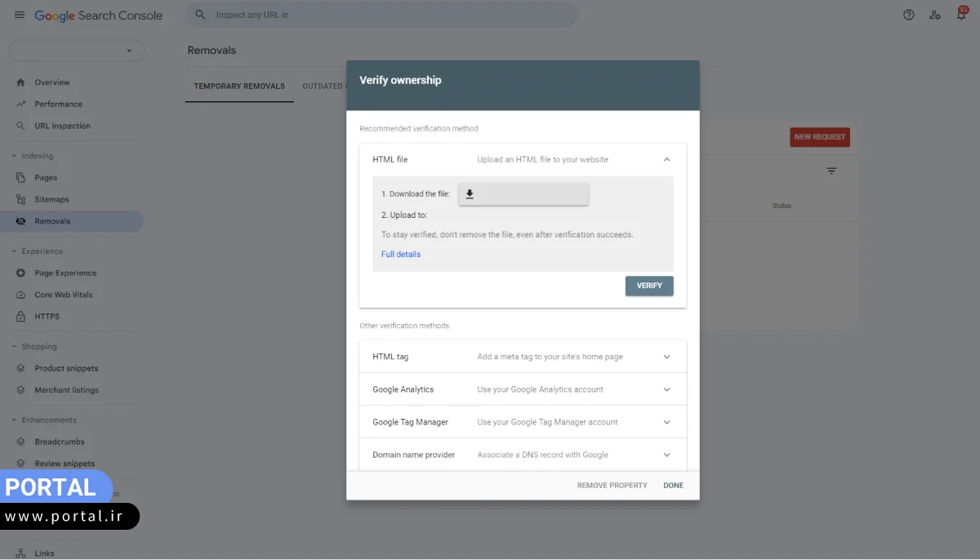Click the Remove Property button
980x560 pixels.
612,486
